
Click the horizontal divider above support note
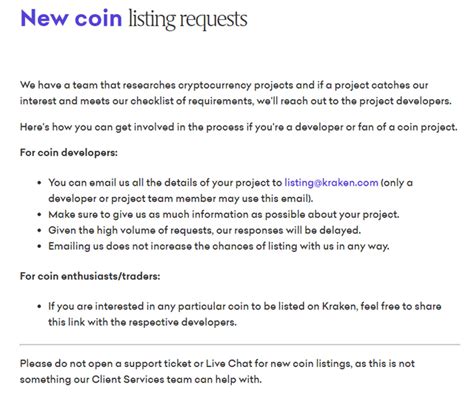click(x=240, y=344)
